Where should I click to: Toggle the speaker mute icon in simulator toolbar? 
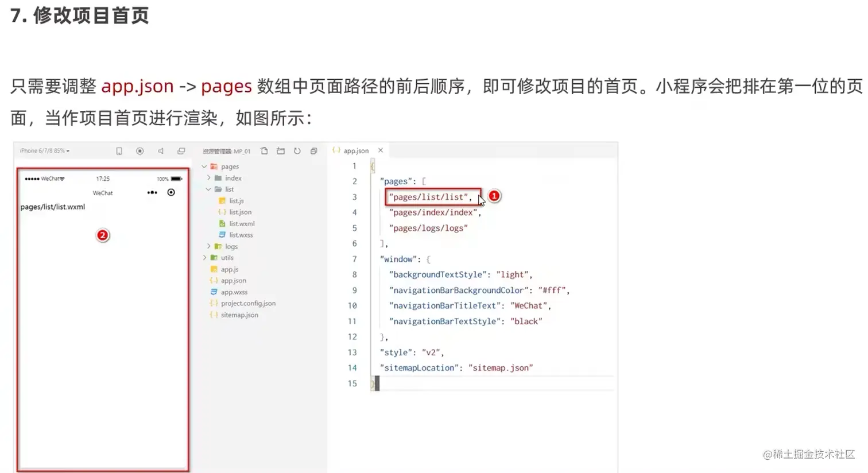click(161, 151)
